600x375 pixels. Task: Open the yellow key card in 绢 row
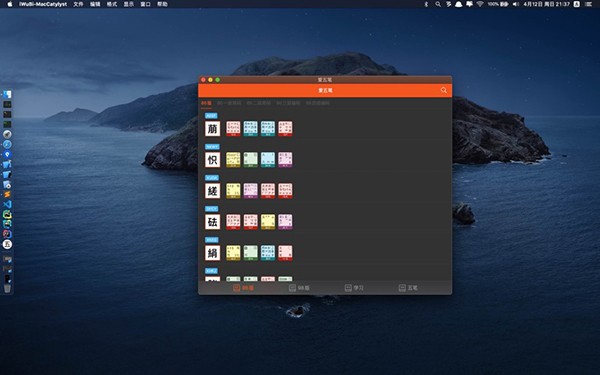click(233, 253)
